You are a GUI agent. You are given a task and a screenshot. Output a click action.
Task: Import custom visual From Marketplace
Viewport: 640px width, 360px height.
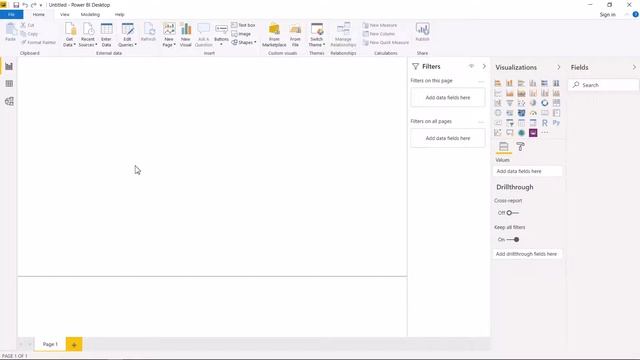274,35
